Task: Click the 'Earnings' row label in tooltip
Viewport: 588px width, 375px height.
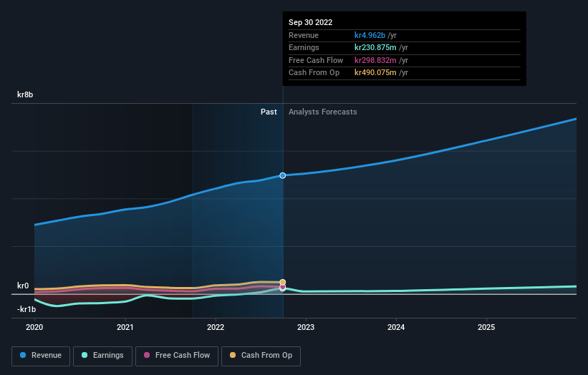Action: pos(304,47)
